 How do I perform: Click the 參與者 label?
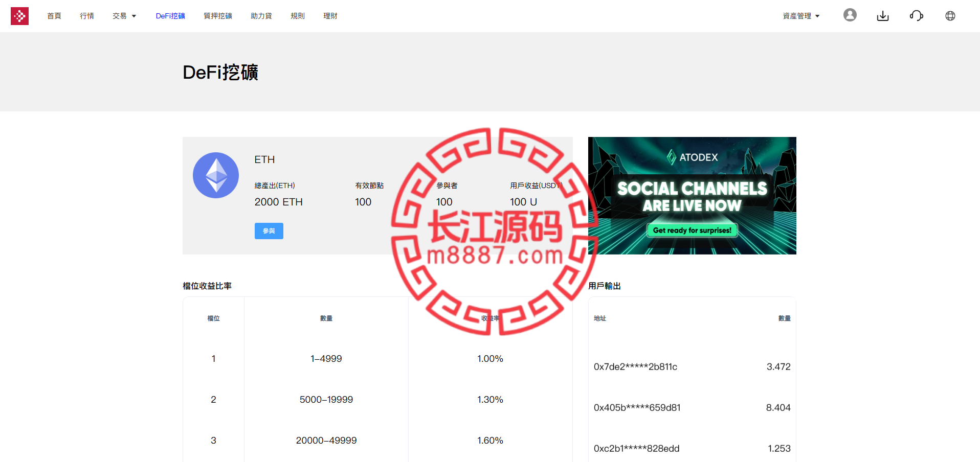(x=447, y=186)
